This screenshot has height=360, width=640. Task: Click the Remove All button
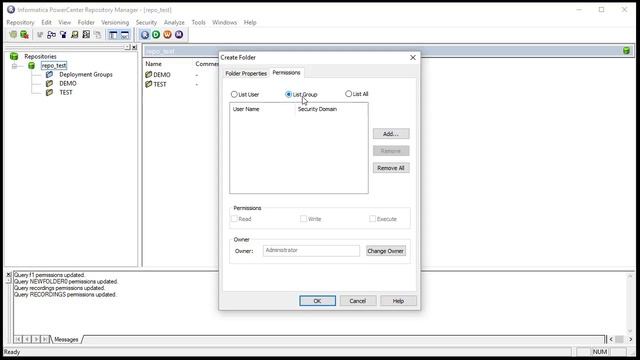(x=391, y=168)
